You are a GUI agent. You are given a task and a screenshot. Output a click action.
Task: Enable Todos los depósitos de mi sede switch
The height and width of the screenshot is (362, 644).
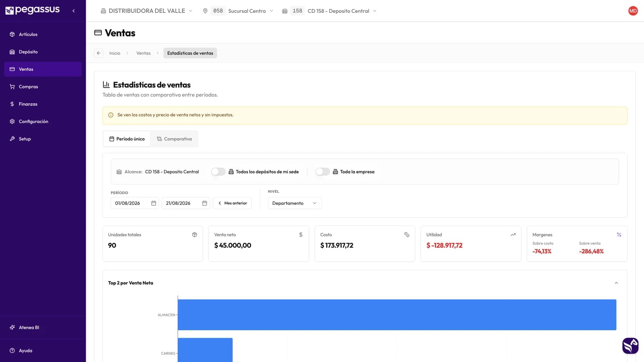(218, 172)
